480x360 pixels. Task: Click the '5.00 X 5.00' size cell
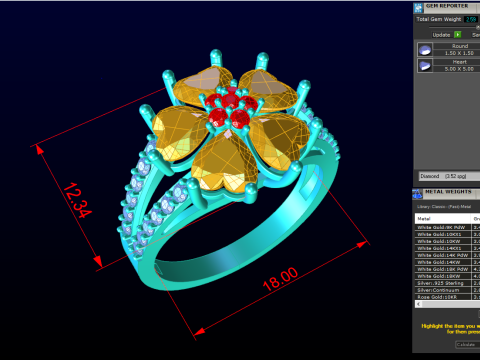(459, 69)
